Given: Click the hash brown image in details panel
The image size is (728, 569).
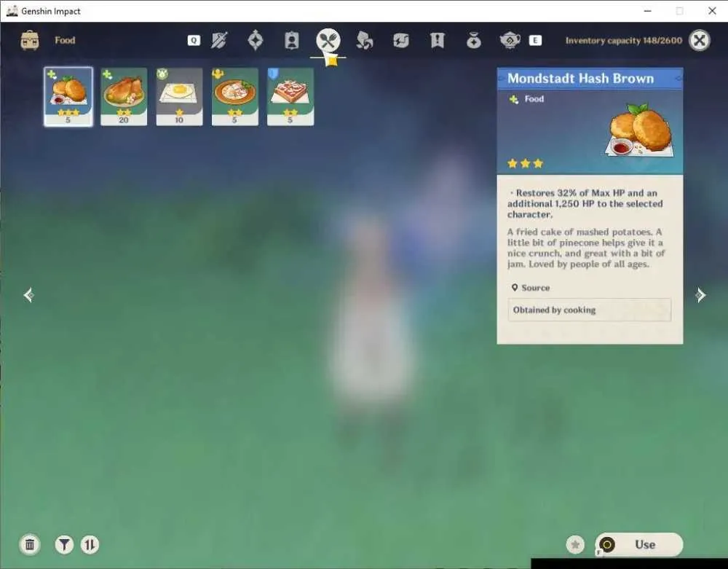Looking at the screenshot, I should [x=640, y=130].
